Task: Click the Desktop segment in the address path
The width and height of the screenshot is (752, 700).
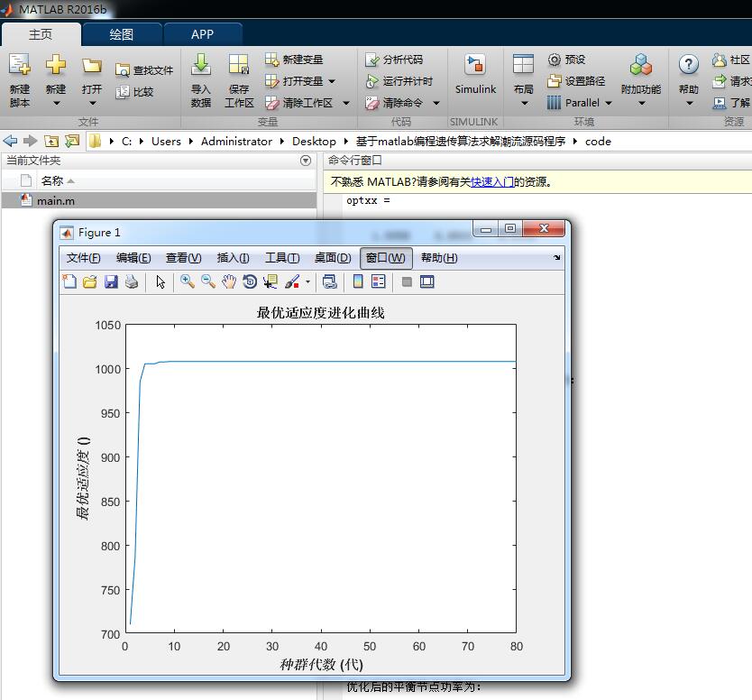Action: click(314, 142)
